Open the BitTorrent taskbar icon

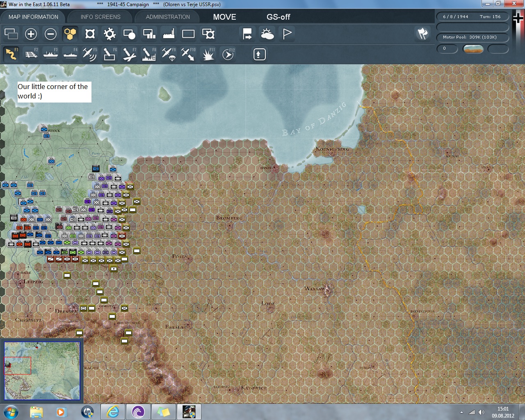(x=138, y=412)
